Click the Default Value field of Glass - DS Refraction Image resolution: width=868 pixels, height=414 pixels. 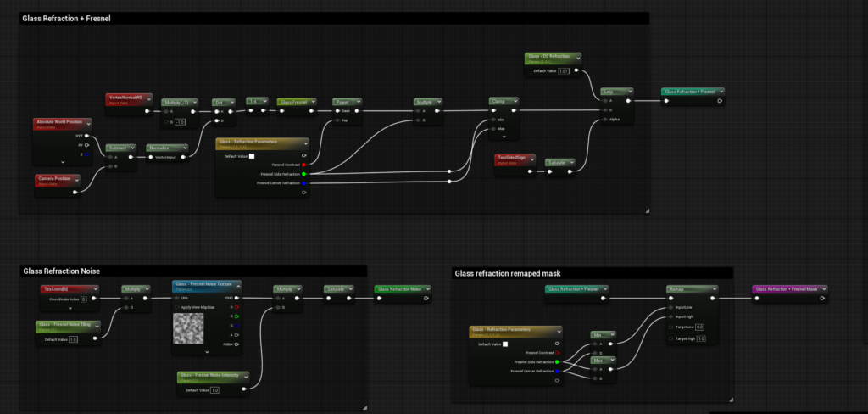564,71
